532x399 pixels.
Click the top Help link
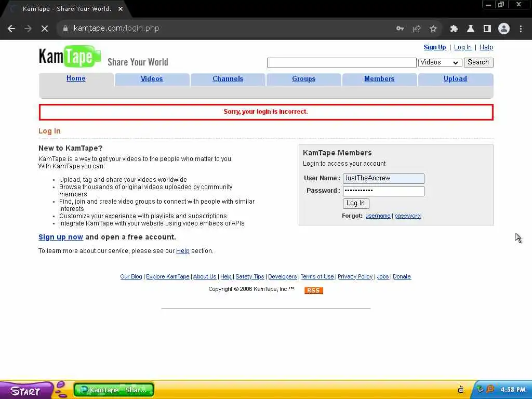(x=486, y=47)
